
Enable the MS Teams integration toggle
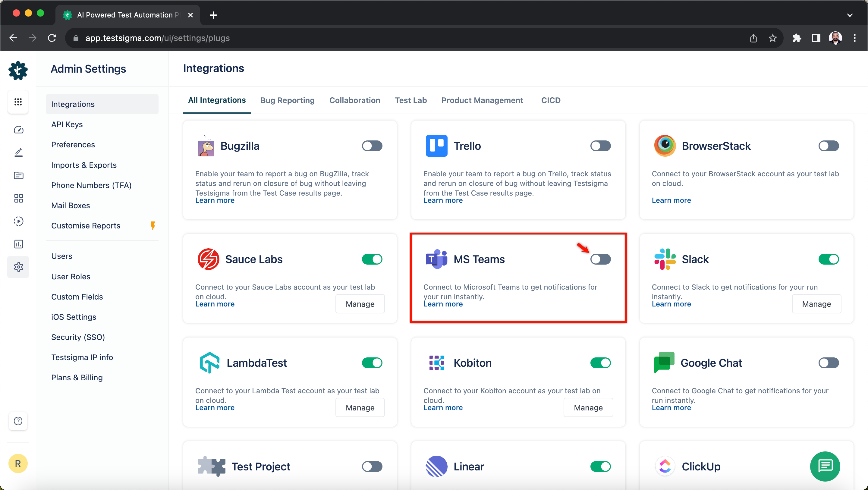600,259
